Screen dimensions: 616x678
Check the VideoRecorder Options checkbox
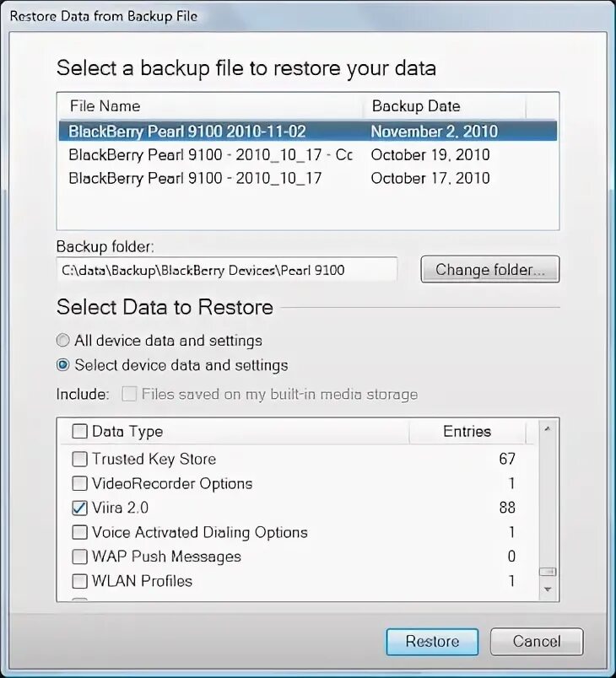[x=79, y=483]
